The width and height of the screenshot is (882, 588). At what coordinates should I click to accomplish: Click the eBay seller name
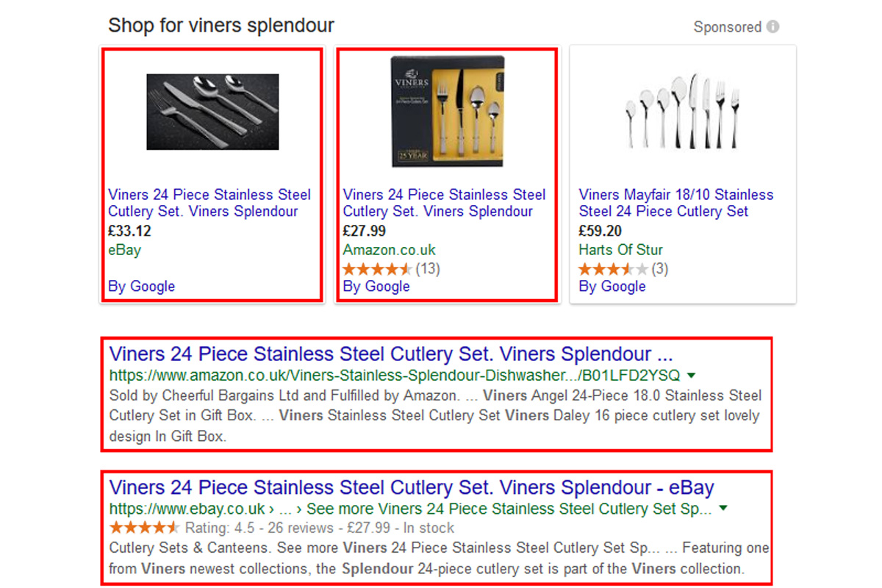pyautogui.click(x=124, y=250)
